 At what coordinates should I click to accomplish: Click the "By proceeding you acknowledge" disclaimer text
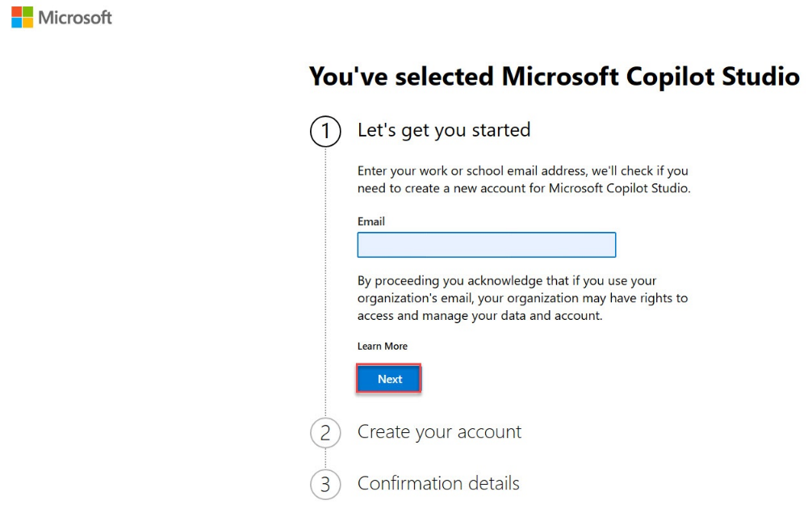coord(522,298)
